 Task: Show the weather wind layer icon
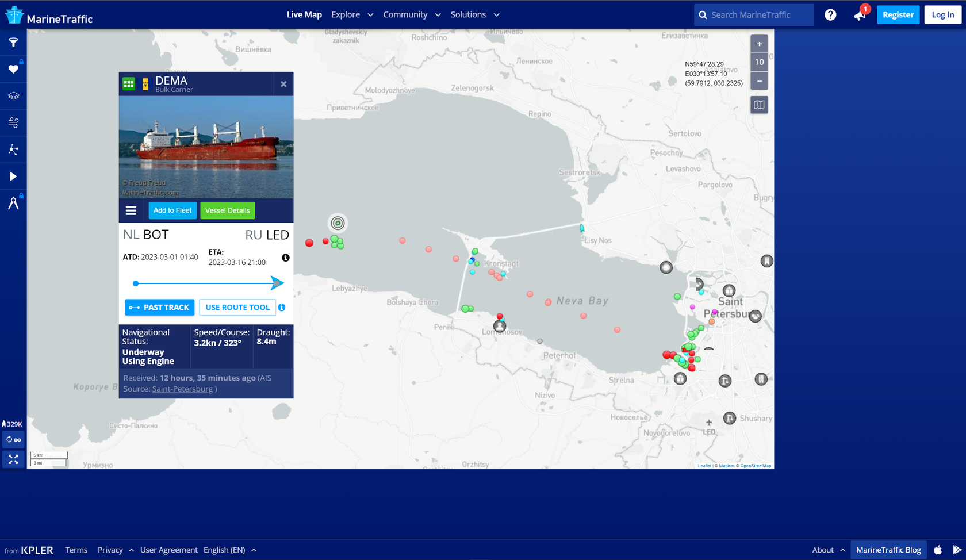click(x=13, y=122)
